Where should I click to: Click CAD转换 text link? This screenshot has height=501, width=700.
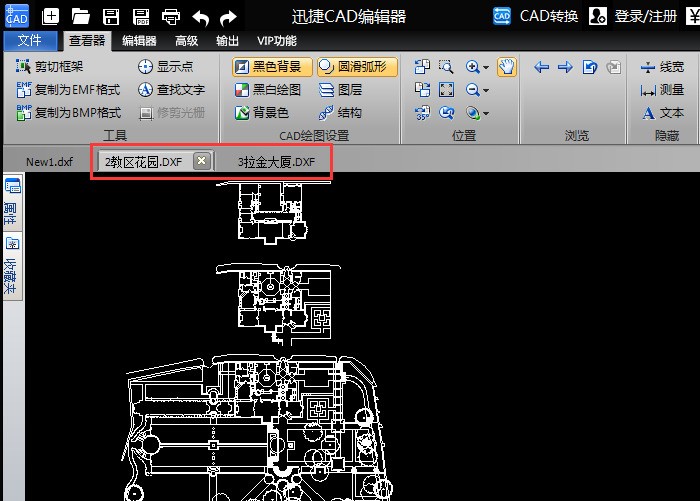[549, 16]
